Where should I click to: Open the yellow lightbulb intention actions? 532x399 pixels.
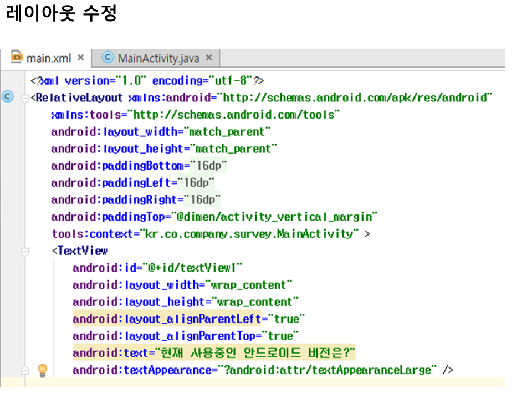click(x=42, y=370)
